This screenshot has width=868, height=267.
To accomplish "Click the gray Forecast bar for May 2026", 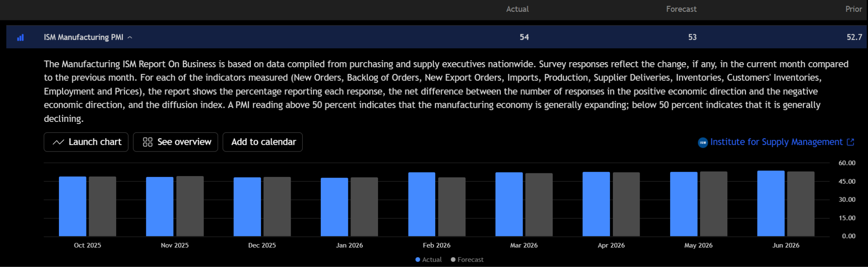I will (714, 204).
